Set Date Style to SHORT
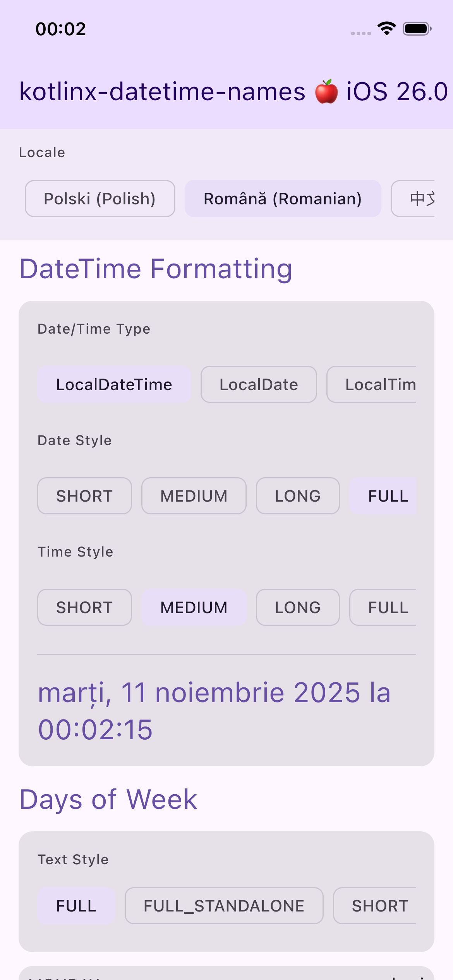Screen dimensions: 453x980 click(84, 496)
